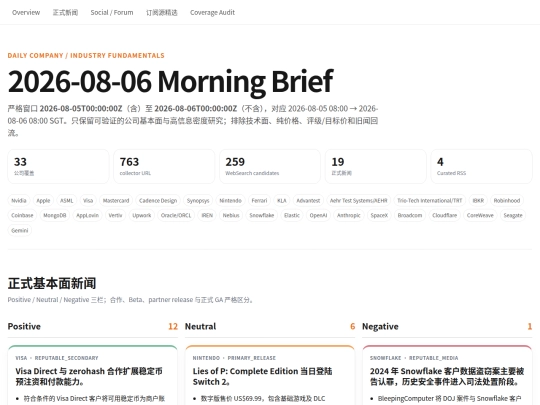Image resolution: width=540 pixels, height=405 pixels.
Task: Choose the Advantest chip
Action: [x=308, y=200]
